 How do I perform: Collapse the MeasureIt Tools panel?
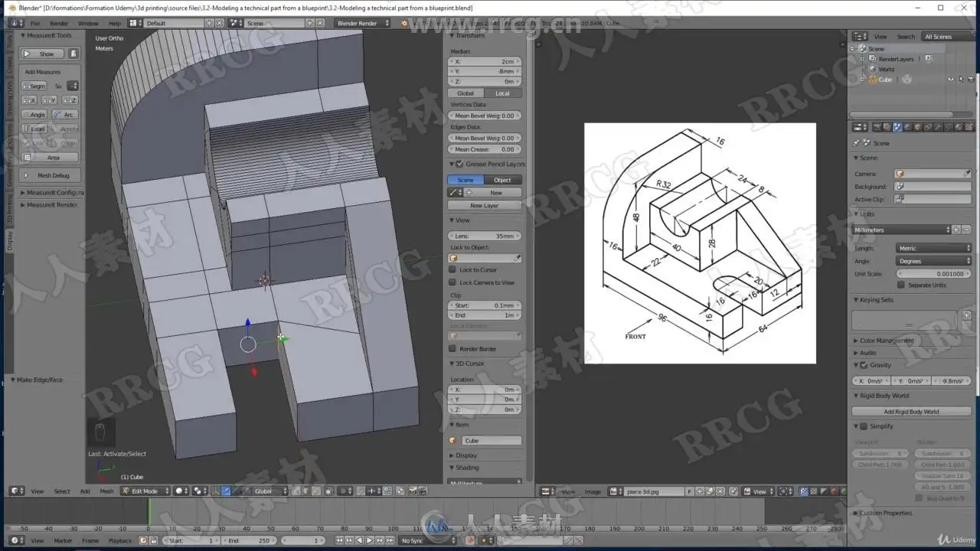pyautogui.click(x=50, y=35)
